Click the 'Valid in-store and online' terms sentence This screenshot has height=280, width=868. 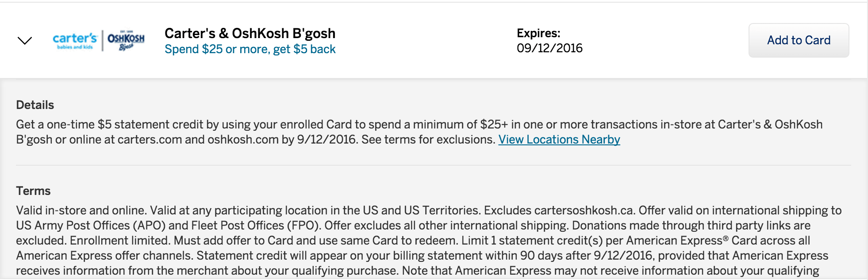[x=81, y=210]
